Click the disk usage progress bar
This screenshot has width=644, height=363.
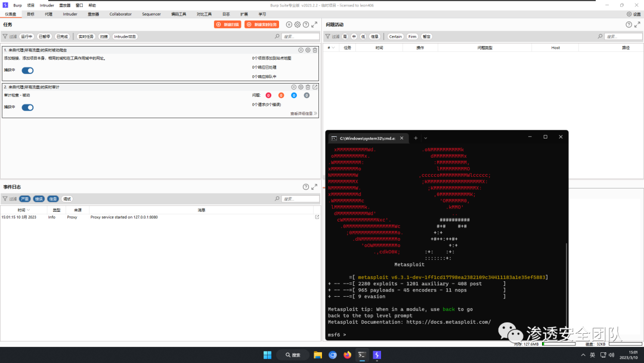(625, 344)
